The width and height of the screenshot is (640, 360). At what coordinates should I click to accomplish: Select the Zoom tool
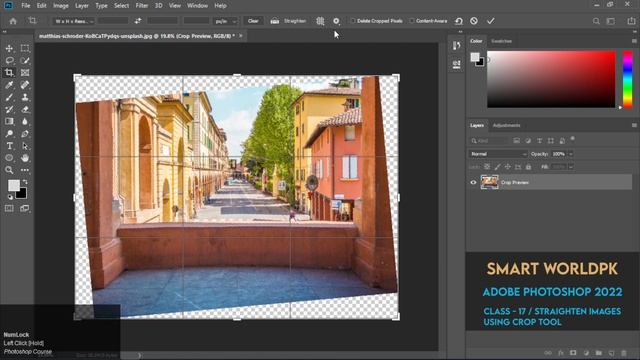(x=9, y=170)
